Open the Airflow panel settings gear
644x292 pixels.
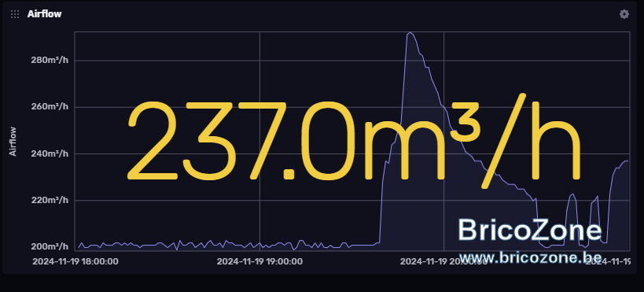(624, 14)
